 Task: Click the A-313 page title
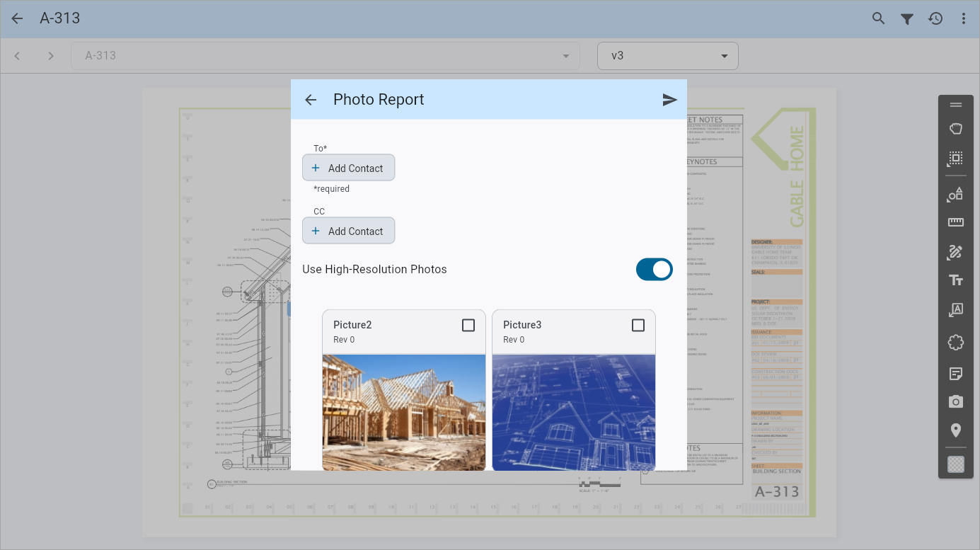pyautogui.click(x=60, y=18)
